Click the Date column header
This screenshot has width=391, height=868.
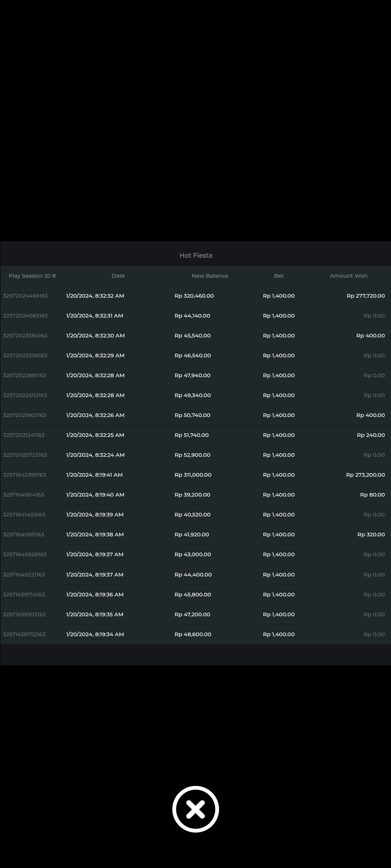(118, 276)
